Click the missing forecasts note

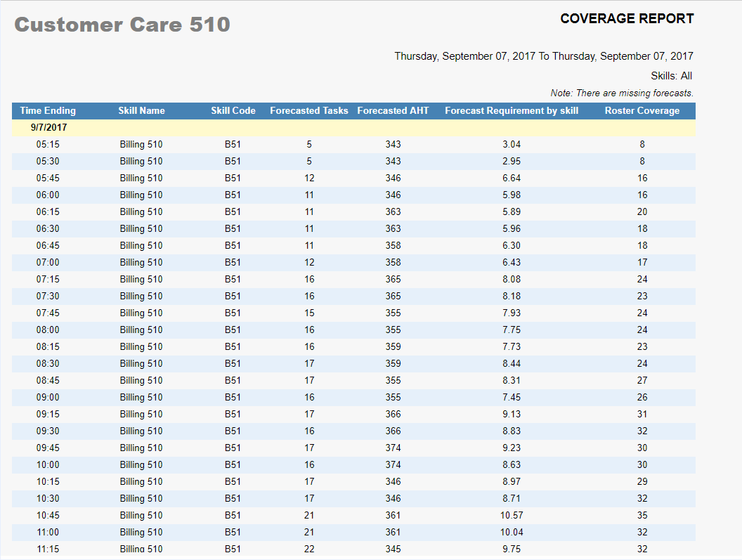pyautogui.click(x=622, y=93)
